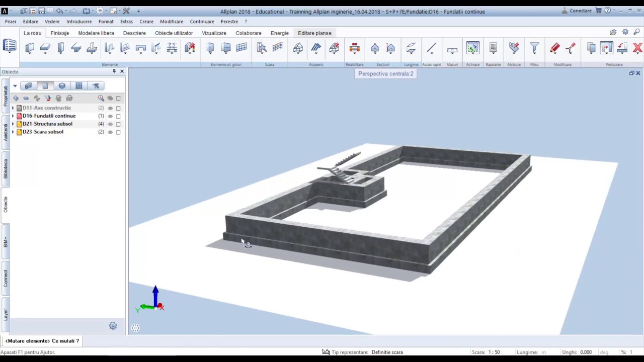Screen dimensions: 644x362
Task: Click the Unghi angle value field
Action: tap(586, 352)
